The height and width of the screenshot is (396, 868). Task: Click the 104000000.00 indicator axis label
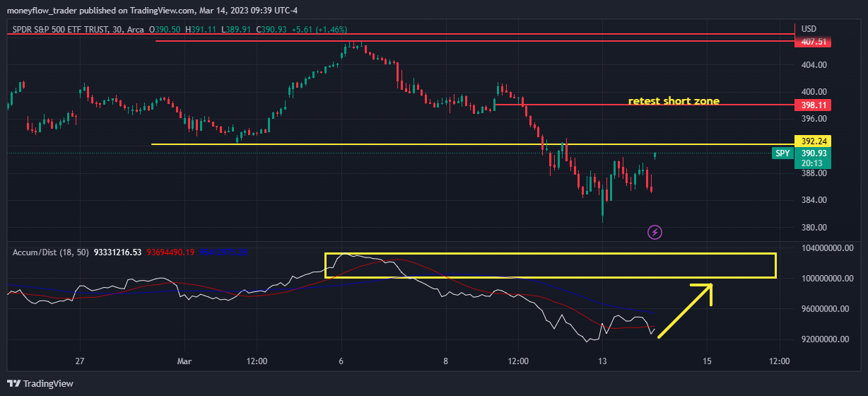(828, 248)
